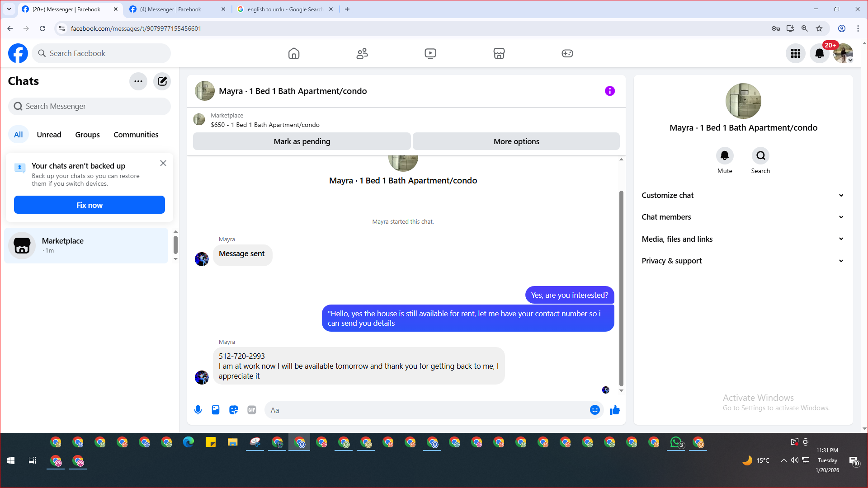Open the Marketplace storefront icon in top navigation
Viewport: 868px width, 488px height.
tap(499, 53)
